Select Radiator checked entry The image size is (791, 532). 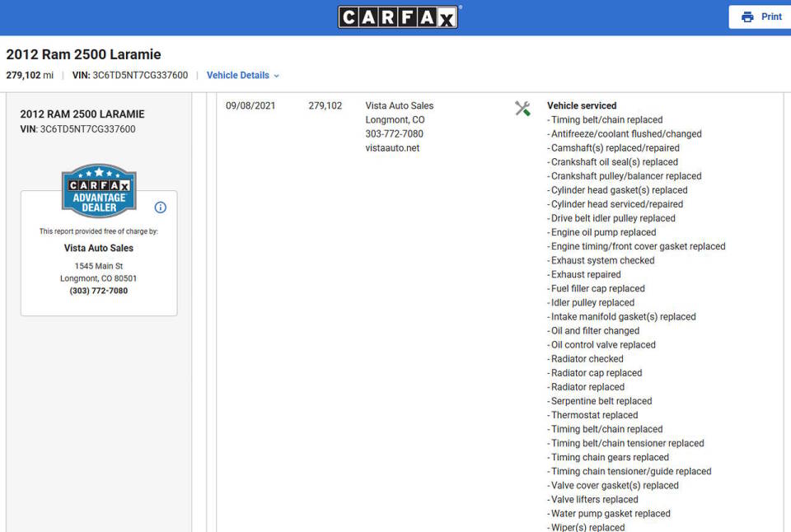click(x=585, y=359)
